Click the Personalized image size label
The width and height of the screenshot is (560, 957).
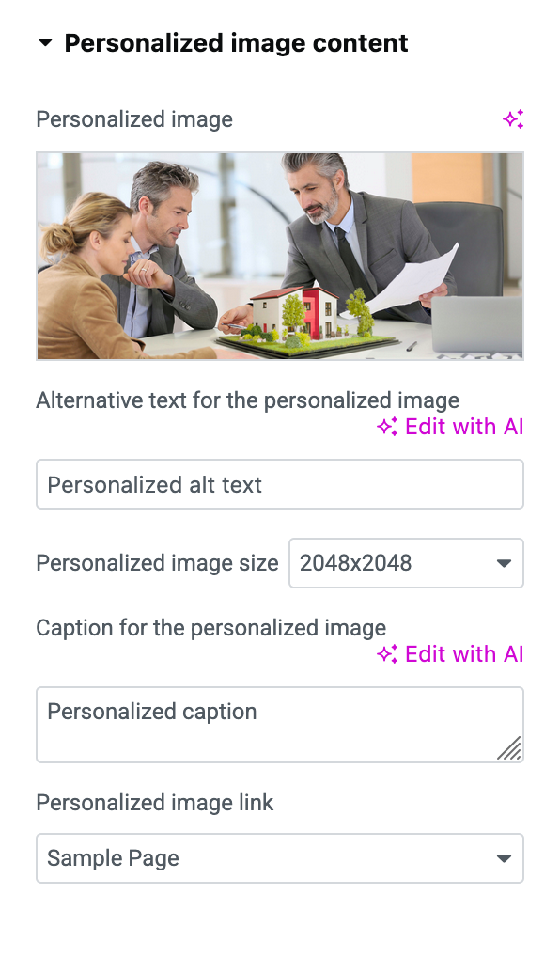coord(158,563)
